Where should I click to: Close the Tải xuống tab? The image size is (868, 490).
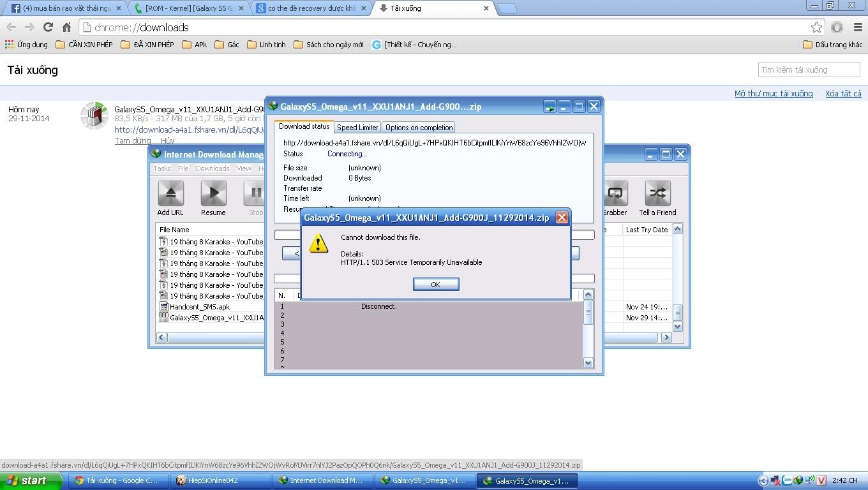pos(486,8)
